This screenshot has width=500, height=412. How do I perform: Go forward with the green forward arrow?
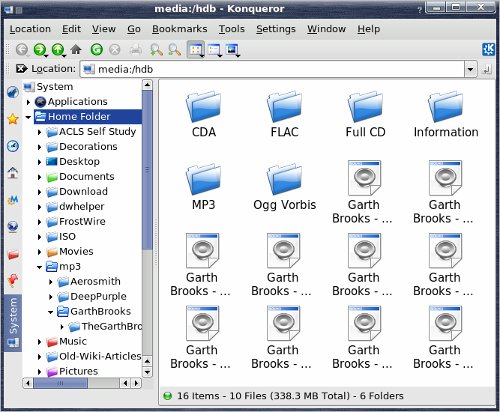coord(40,50)
